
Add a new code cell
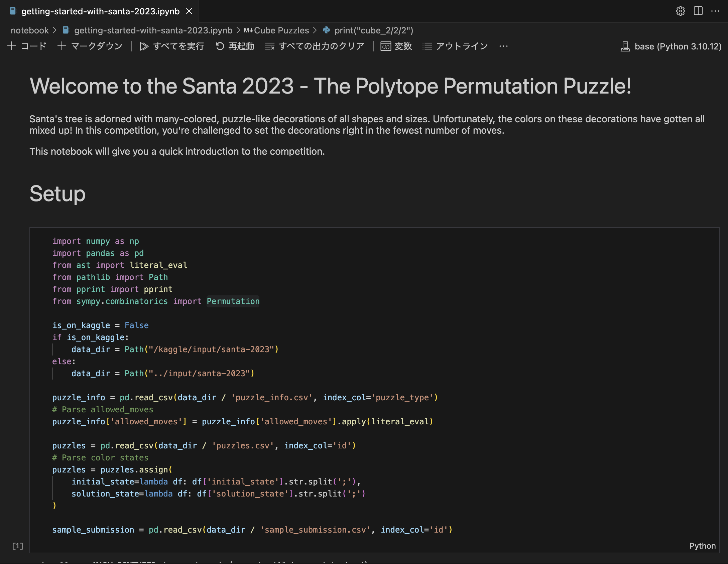point(27,46)
